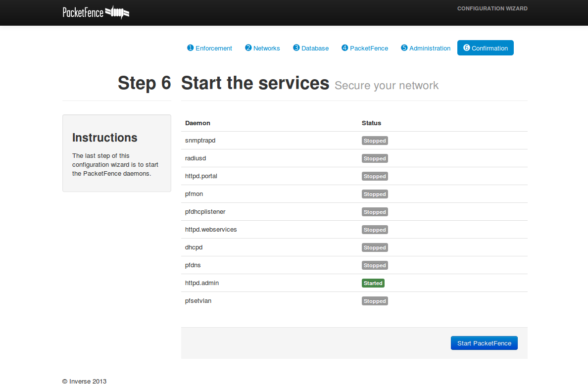Click the Inverse 2013 copyright text
The width and height of the screenshot is (588, 389).
point(84,381)
